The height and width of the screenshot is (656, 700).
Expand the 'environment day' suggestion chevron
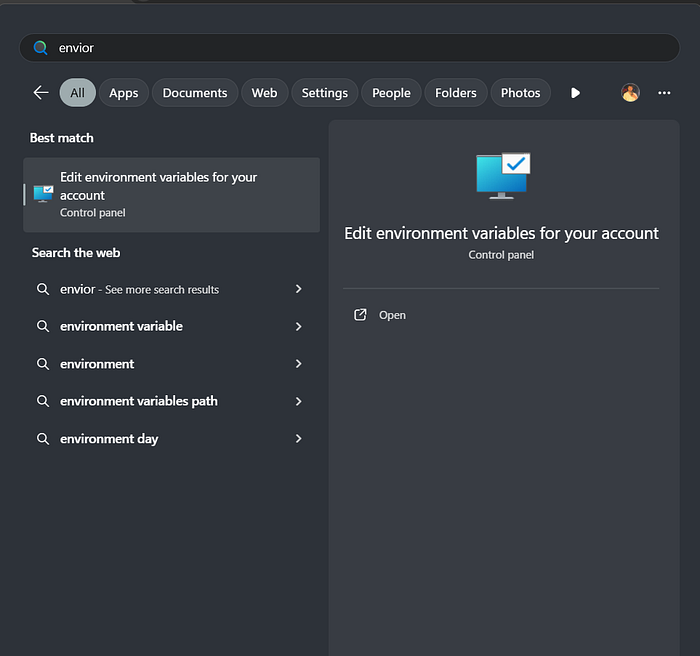(x=299, y=439)
